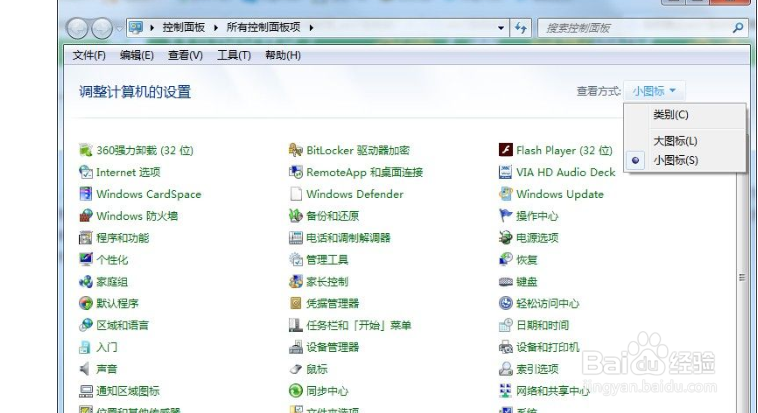758x413 pixels.
Task: Click the 控制面板 breadcrumb
Action: (x=184, y=28)
